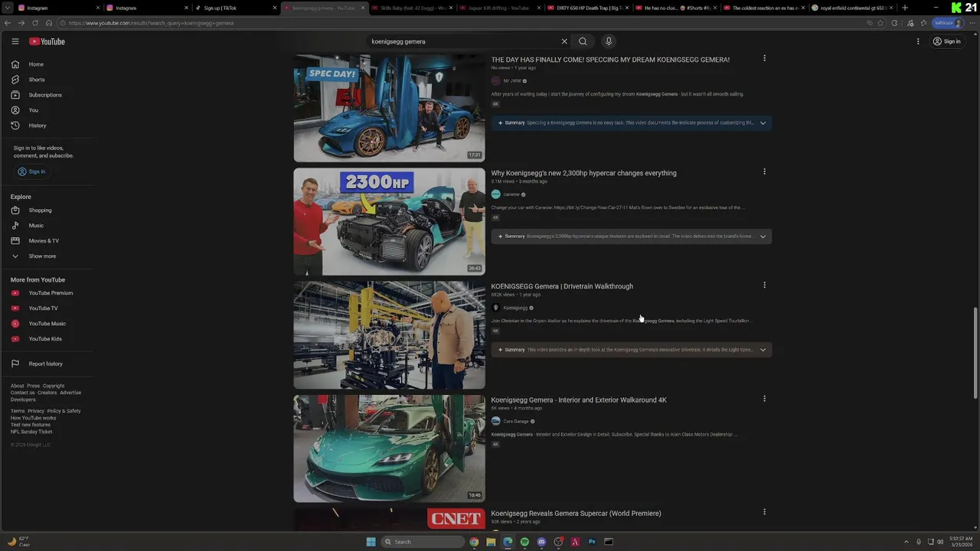Click Sign in button in sidebar
980x551 pixels.
pos(31,171)
